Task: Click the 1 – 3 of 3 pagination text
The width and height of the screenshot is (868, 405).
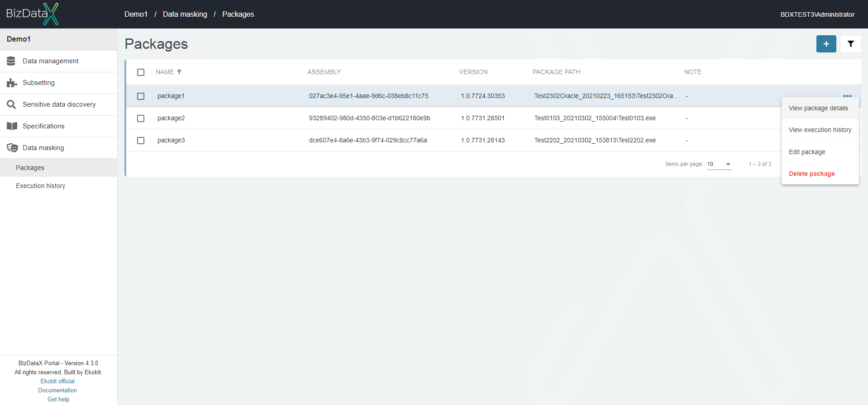Action: click(760, 164)
